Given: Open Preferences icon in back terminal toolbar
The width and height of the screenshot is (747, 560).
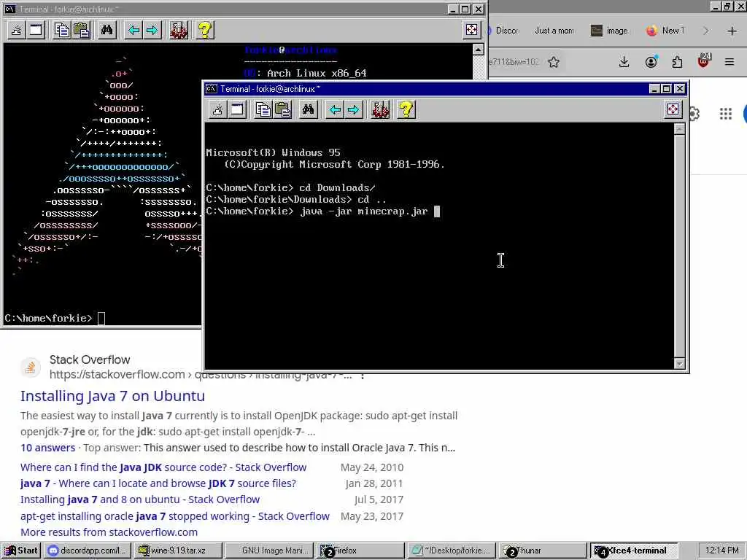Looking at the screenshot, I should point(179,31).
